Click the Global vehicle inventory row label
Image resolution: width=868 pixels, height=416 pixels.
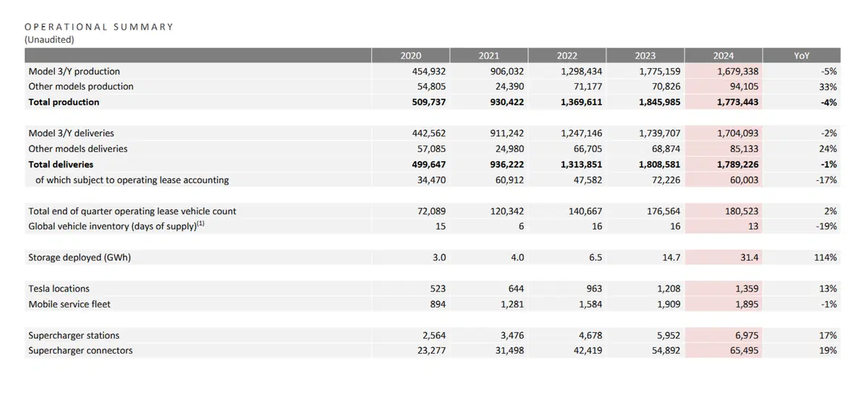click(x=114, y=226)
